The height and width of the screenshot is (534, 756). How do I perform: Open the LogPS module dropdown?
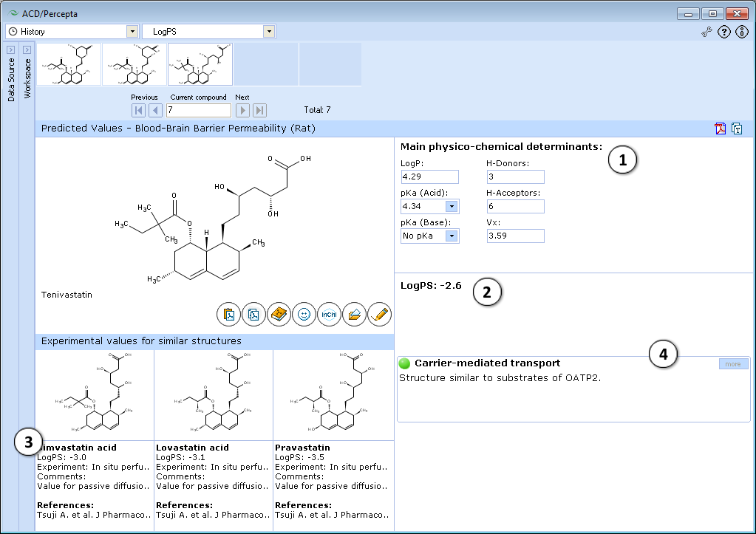coord(269,32)
